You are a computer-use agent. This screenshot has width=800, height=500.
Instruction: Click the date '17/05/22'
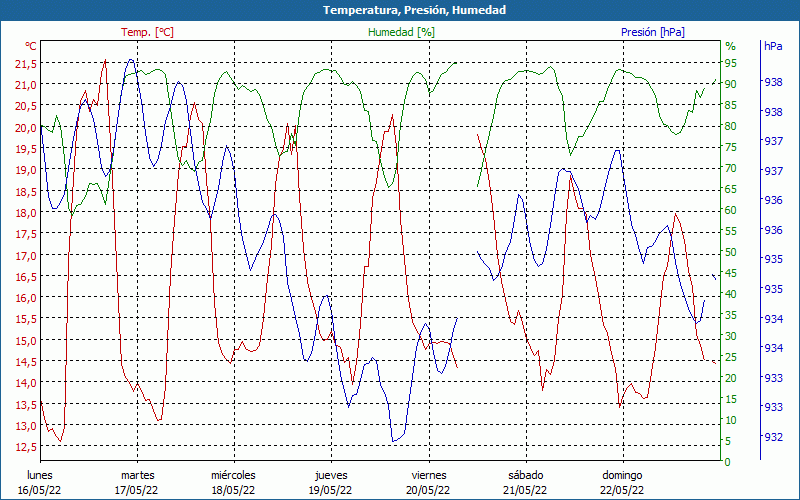pyautogui.click(x=136, y=490)
